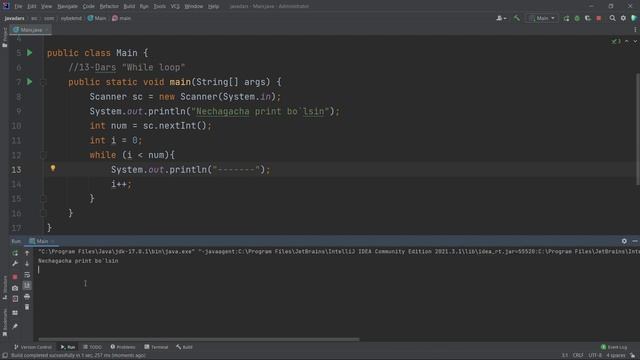The width and height of the screenshot is (640, 360).
Task: Toggle soft-wrap in the Run console
Action: [27, 275]
